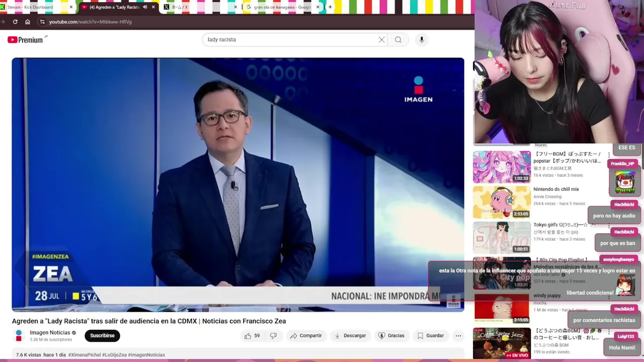This screenshot has width=644, height=362.
Task: Click the Gracias thanks button
Action: click(391, 335)
